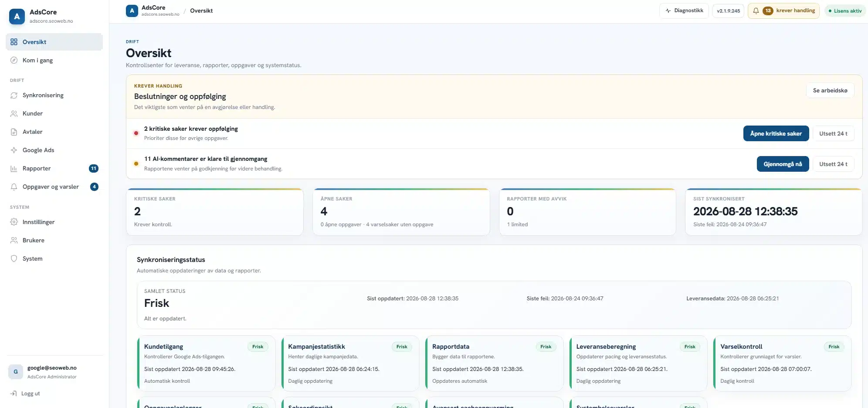The height and width of the screenshot is (408, 868).
Task: Click Oversikt breadcrumb text in header
Action: point(201,10)
